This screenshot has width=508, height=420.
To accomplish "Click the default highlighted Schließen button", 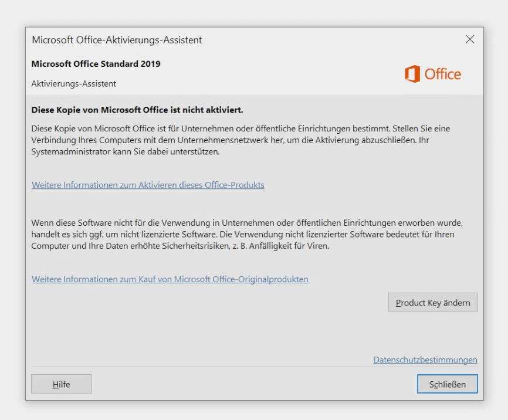I will 447,384.
